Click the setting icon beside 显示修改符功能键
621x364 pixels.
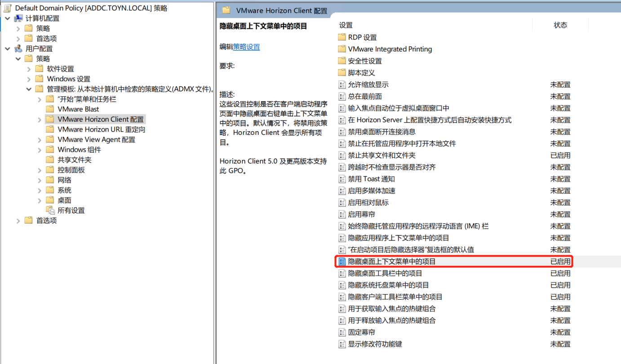342,344
